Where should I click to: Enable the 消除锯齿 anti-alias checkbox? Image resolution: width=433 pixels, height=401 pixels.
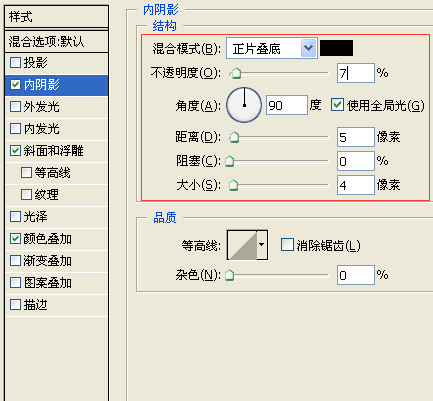287,245
